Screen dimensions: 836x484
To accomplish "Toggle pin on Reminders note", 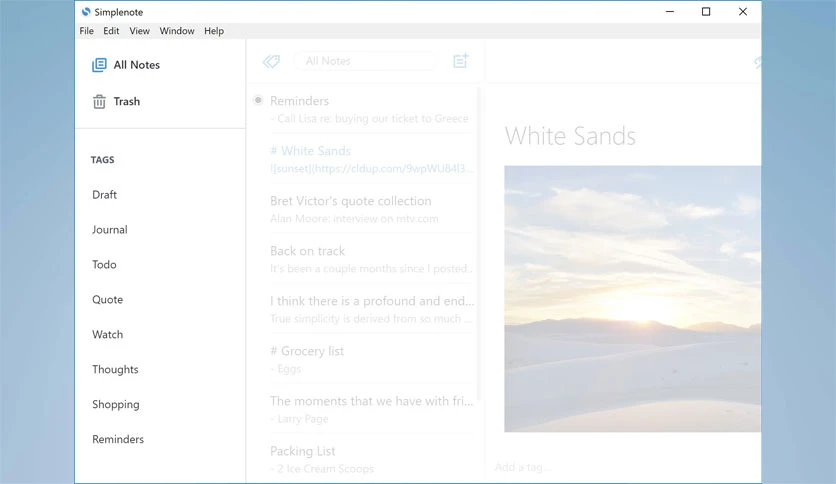I will [x=258, y=100].
